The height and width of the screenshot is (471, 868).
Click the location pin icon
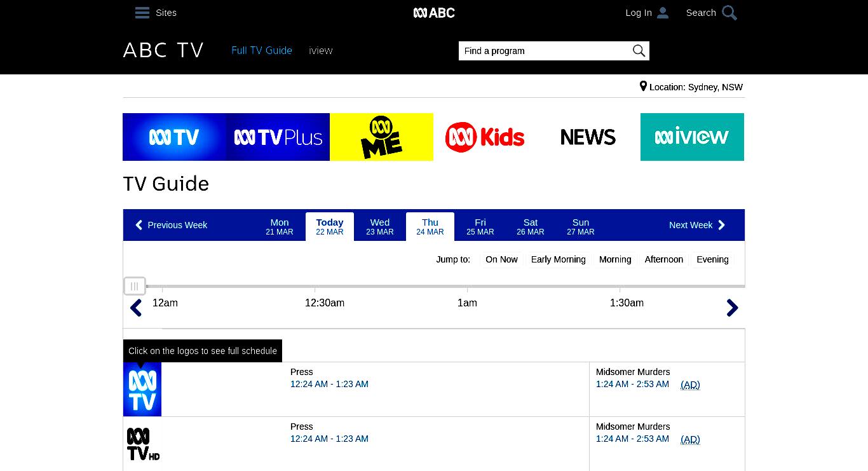(x=643, y=86)
